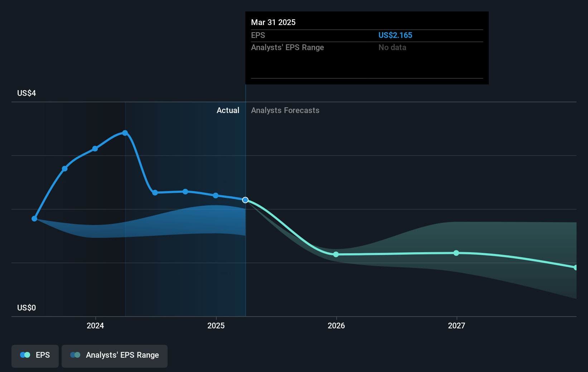Image resolution: width=588 pixels, height=372 pixels.
Task: Click the US$2.165 EPS value in tooltip
Action: (395, 35)
